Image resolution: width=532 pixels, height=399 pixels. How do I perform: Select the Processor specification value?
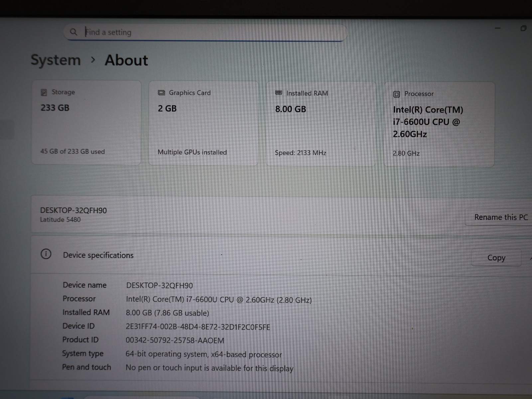point(219,300)
